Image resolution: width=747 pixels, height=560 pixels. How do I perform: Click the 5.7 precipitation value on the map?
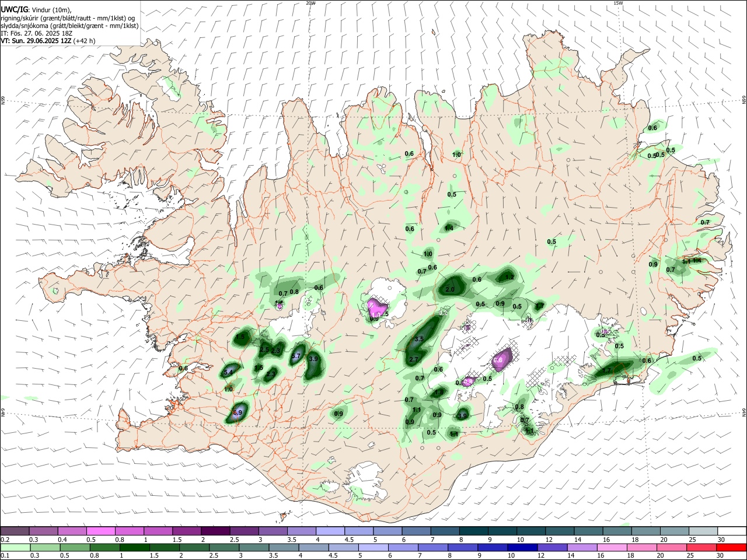[296, 356]
